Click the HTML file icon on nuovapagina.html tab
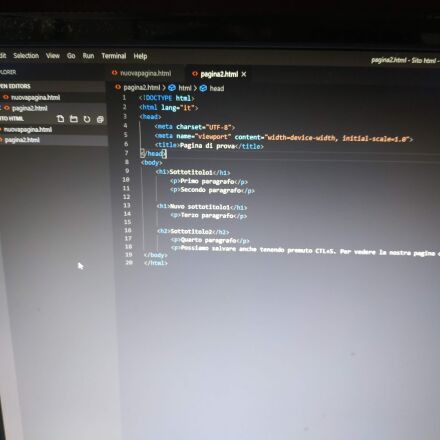 (x=115, y=72)
